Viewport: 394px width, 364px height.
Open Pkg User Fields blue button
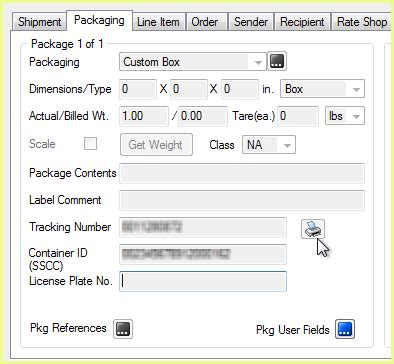345,329
